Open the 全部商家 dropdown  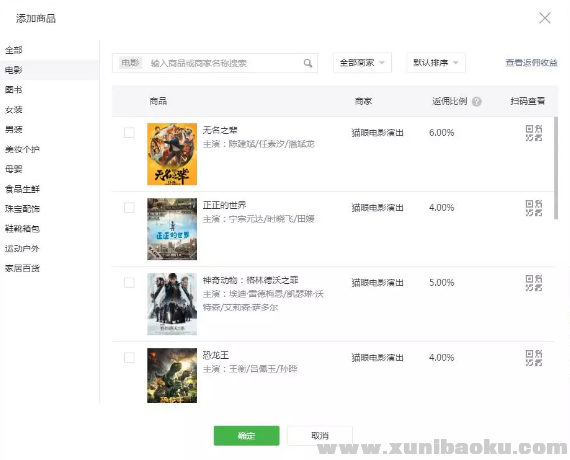click(x=362, y=63)
